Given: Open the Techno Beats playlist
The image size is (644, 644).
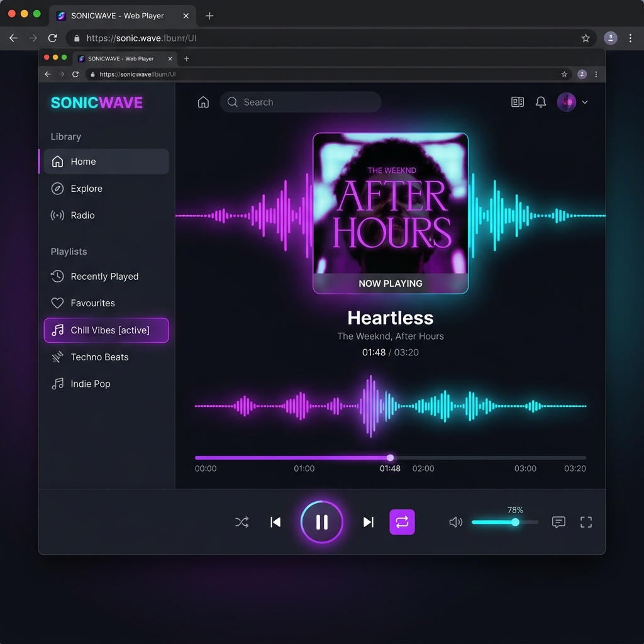Looking at the screenshot, I should click(106, 357).
